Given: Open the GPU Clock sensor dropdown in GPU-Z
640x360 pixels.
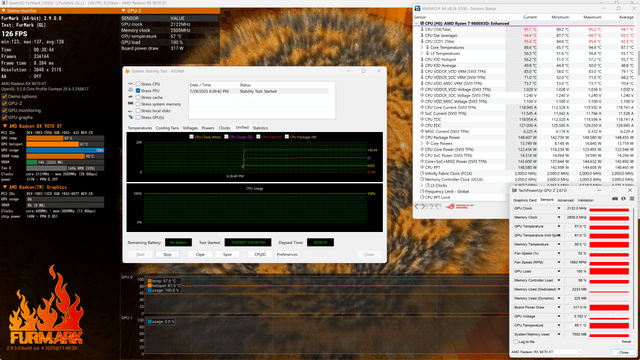Looking at the screenshot, I should pyautogui.click(x=559, y=209).
